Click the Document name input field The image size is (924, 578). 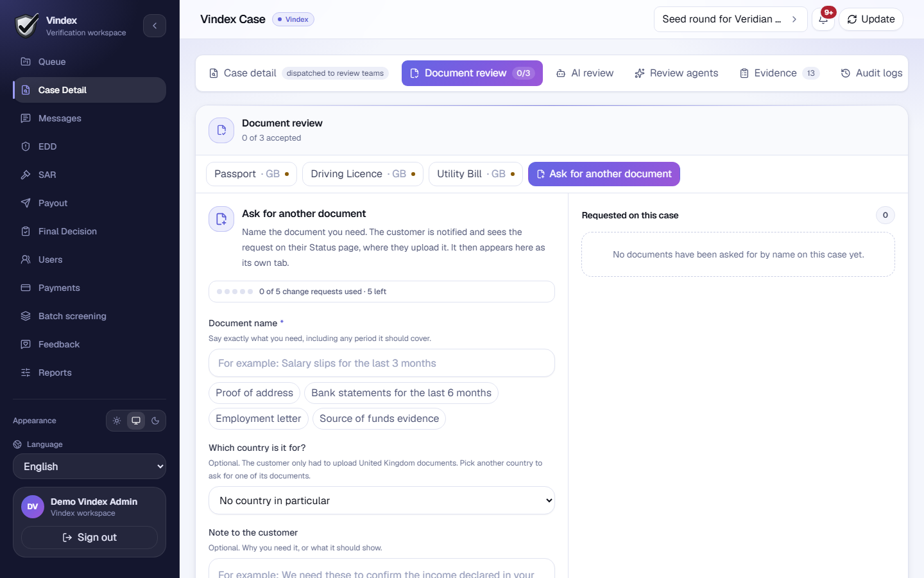pyautogui.click(x=382, y=363)
